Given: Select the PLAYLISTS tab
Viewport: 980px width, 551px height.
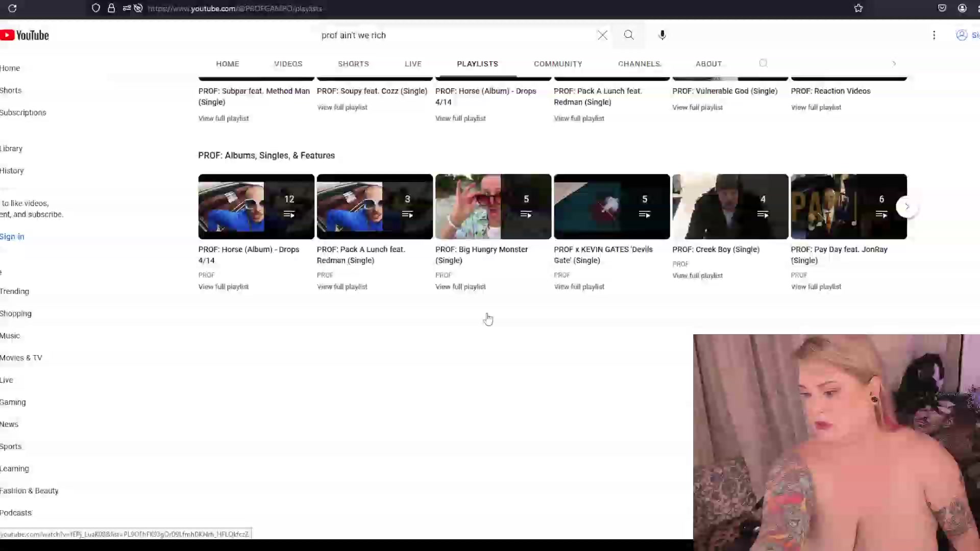Looking at the screenshot, I should click(477, 64).
